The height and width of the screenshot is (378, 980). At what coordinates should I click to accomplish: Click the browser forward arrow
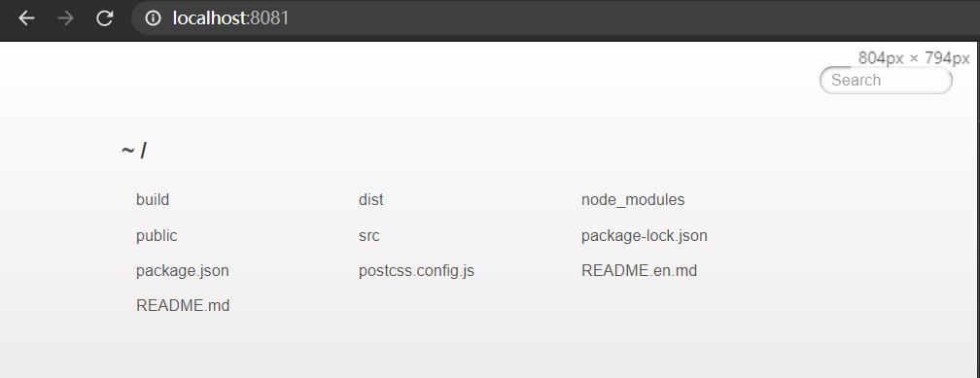click(x=65, y=18)
